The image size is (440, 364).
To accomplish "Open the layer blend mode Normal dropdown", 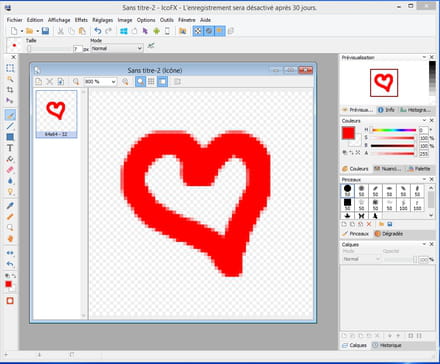I will pyautogui.click(x=361, y=259).
